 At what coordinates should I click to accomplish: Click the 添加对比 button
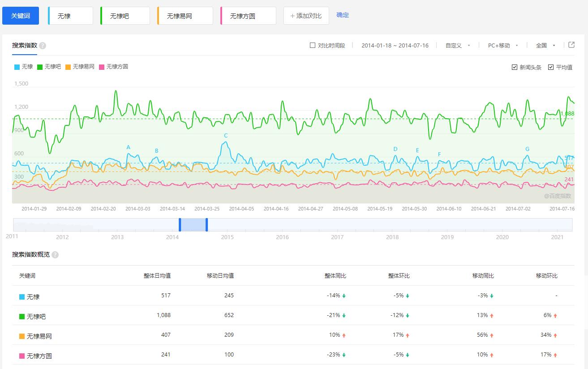click(306, 16)
